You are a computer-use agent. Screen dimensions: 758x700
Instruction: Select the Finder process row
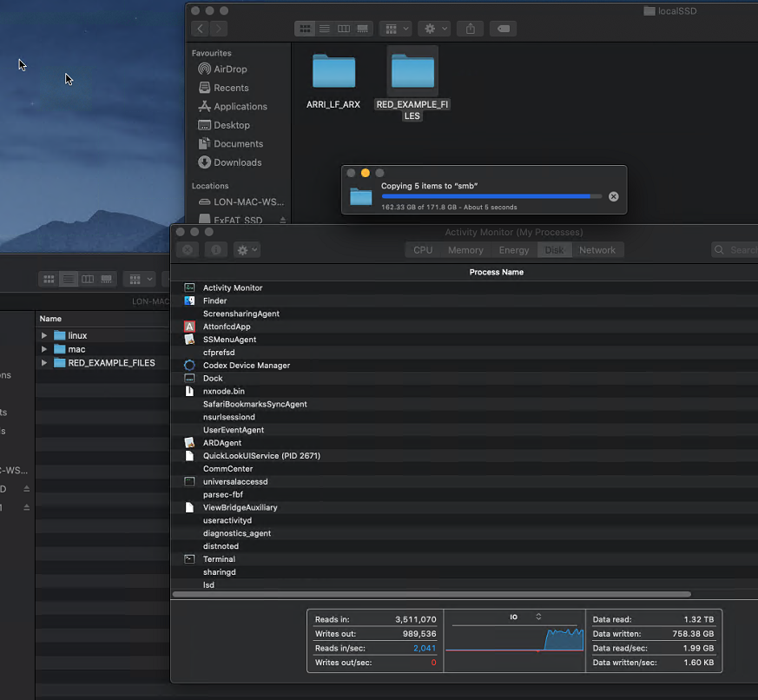pos(465,300)
